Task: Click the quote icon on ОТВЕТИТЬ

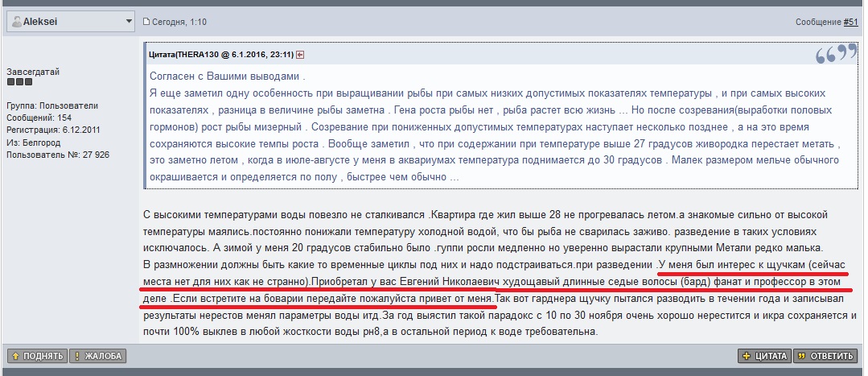Action: tap(803, 356)
